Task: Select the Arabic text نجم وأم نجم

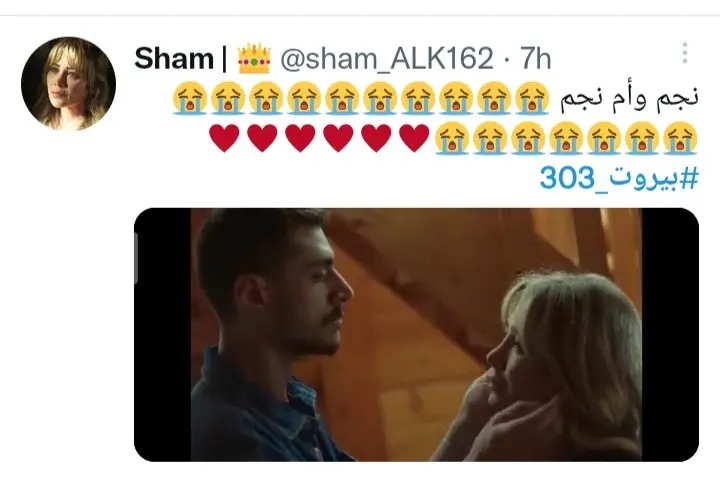Action: (629, 98)
